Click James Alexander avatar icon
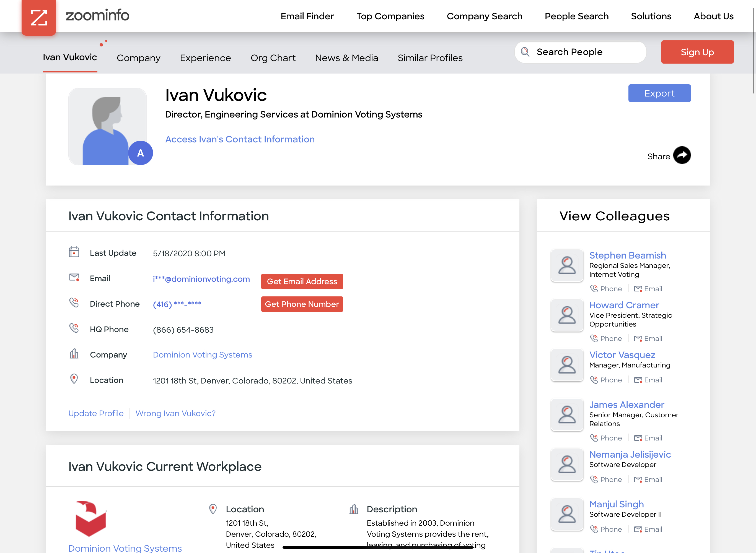Image resolution: width=756 pixels, height=553 pixels. 567,415
